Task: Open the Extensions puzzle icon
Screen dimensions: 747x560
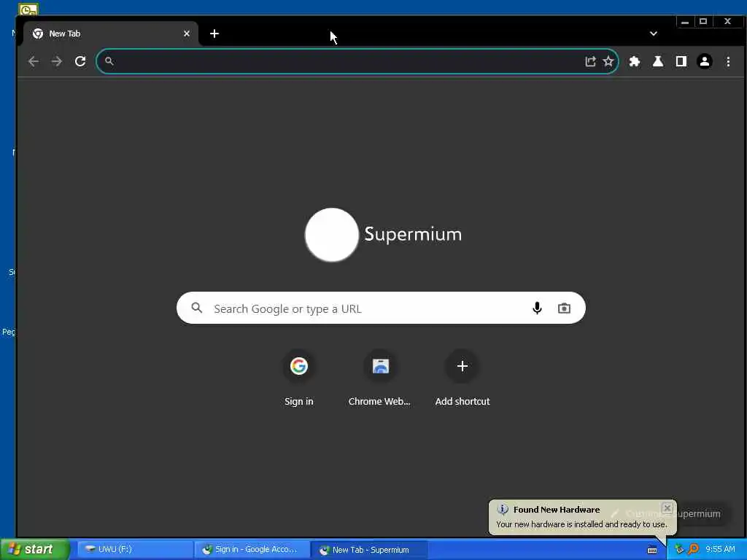Action: pos(634,61)
